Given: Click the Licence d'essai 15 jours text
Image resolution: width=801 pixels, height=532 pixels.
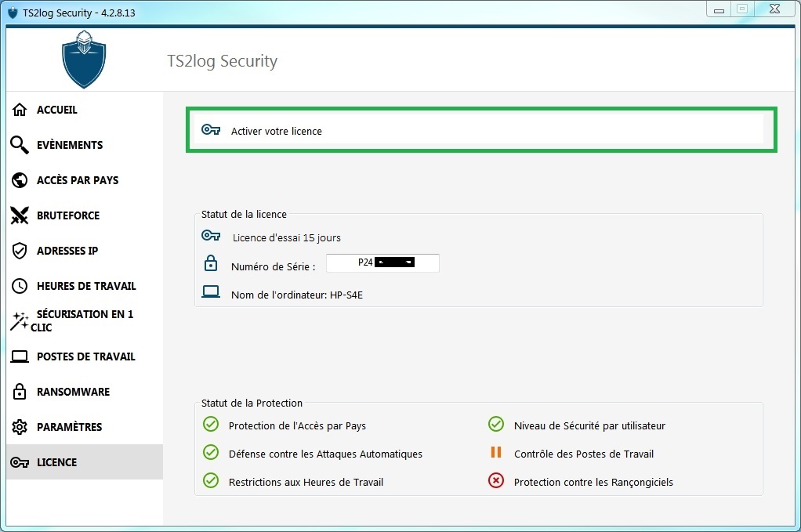Looking at the screenshot, I should [x=287, y=238].
